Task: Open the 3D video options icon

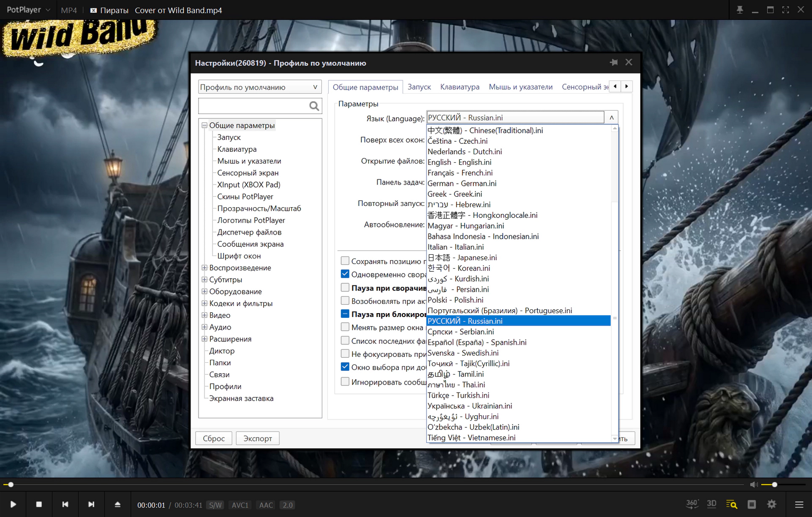Action: 711,504
